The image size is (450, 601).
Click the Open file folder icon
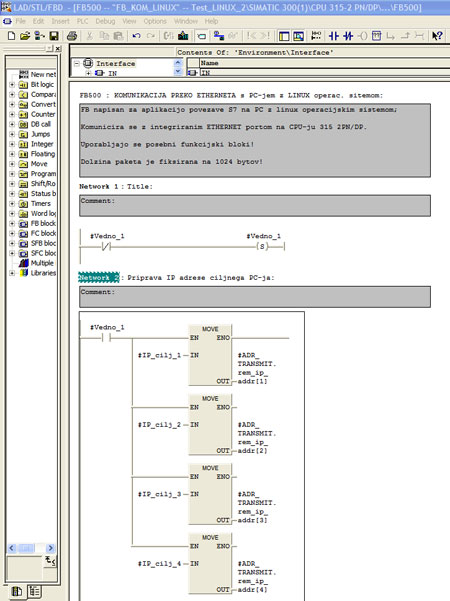(25, 36)
